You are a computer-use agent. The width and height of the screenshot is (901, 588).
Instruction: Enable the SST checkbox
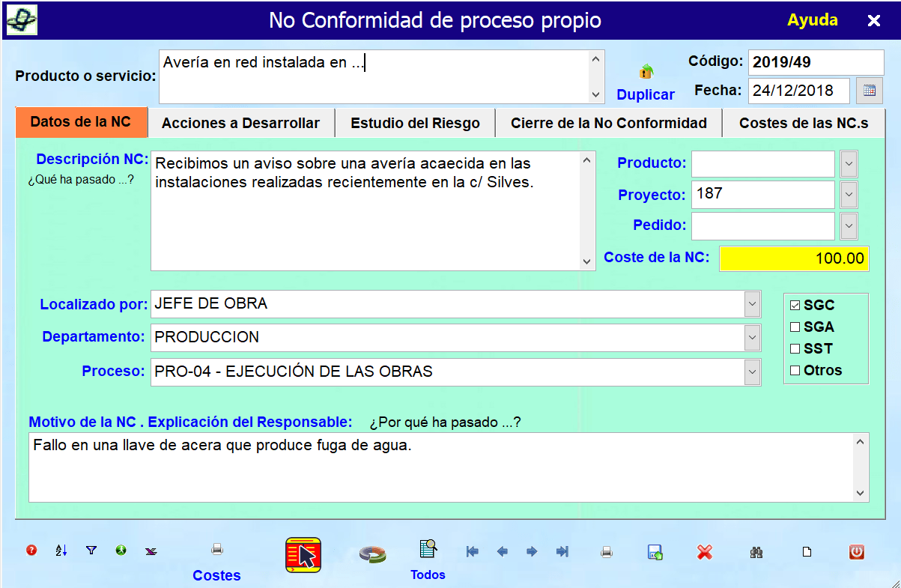click(795, 349)
